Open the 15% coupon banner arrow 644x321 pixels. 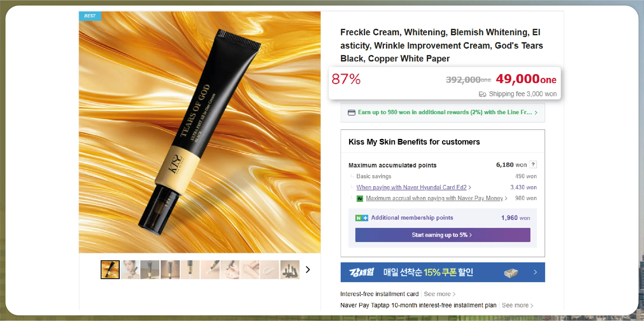click(535, 272)
